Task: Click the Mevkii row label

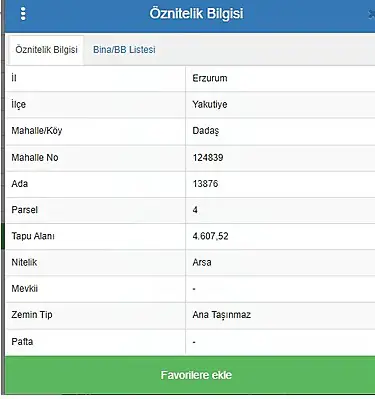Action: (24, 288)
